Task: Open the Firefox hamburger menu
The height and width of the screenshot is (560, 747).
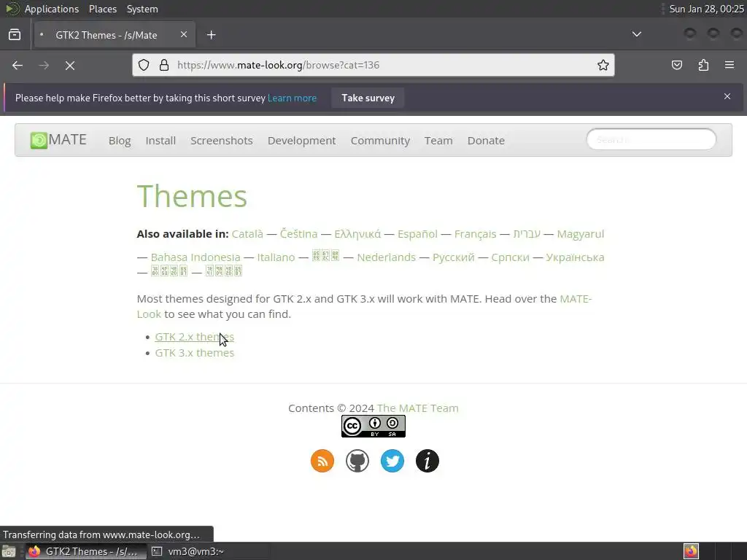Action: tap(729, 65)
